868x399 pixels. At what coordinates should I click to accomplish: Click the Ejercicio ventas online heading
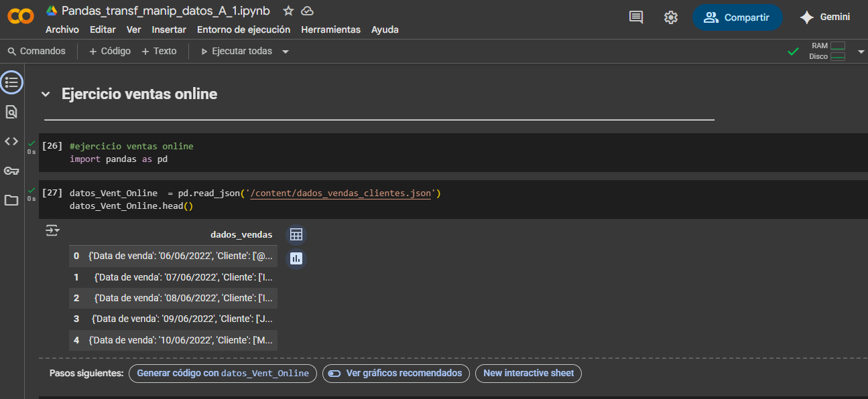[139, 94]
